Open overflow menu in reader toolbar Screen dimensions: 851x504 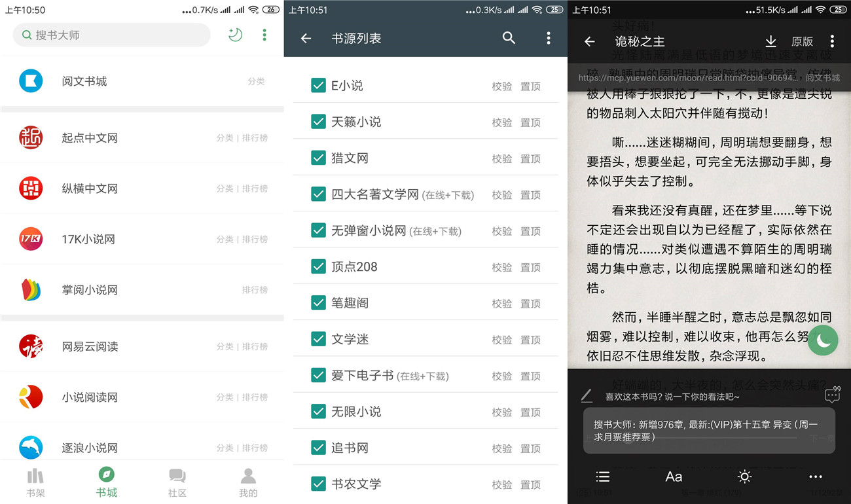pyautogui.click(x=832, y=41)
